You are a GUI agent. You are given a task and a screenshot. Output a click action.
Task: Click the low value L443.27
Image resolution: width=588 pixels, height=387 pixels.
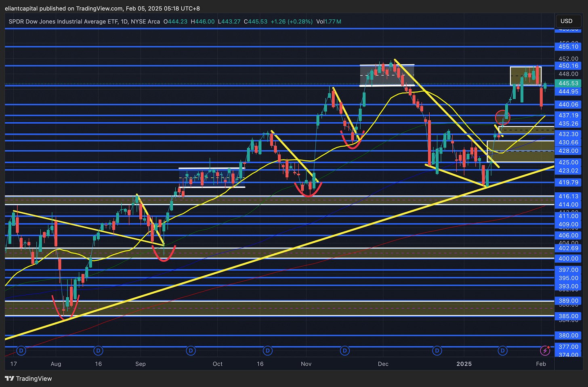[x=229, y=21]
